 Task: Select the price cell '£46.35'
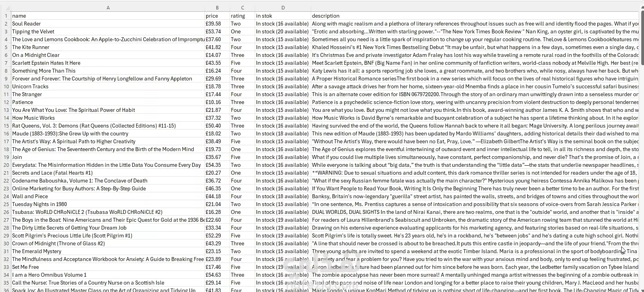217,188
